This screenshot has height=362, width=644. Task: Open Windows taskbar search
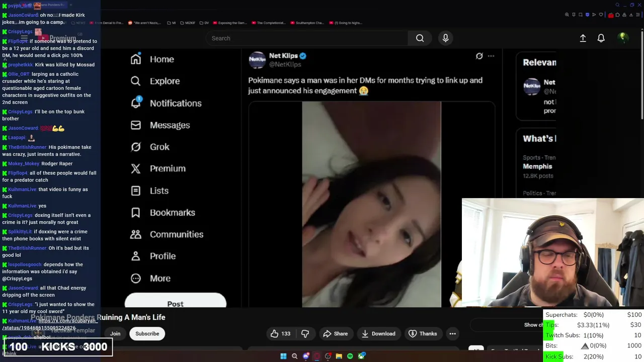[x=294, y=356]
